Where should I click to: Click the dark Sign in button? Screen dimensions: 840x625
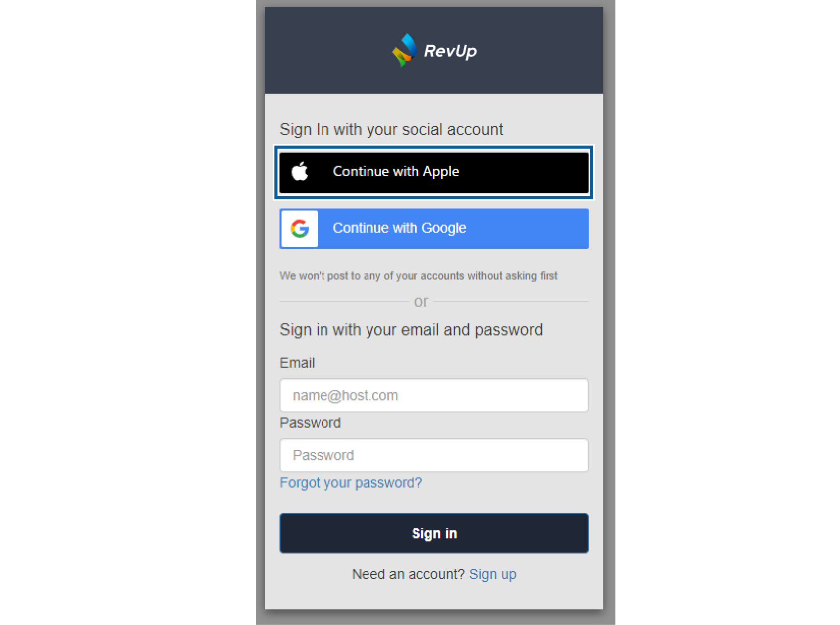coord(434,533)
